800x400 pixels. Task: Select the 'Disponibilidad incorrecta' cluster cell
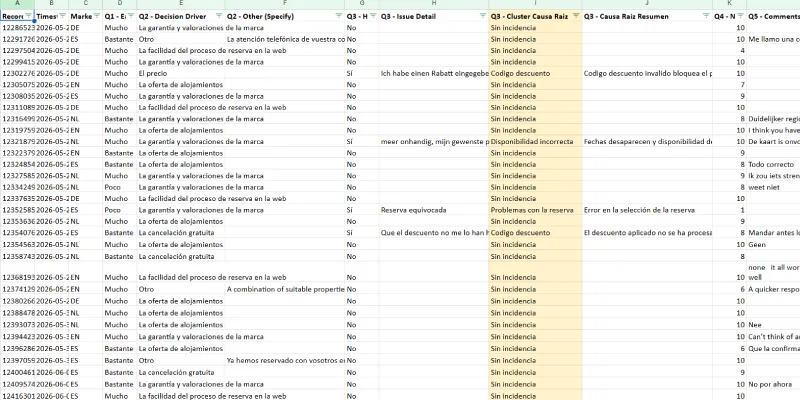point(535,142)
